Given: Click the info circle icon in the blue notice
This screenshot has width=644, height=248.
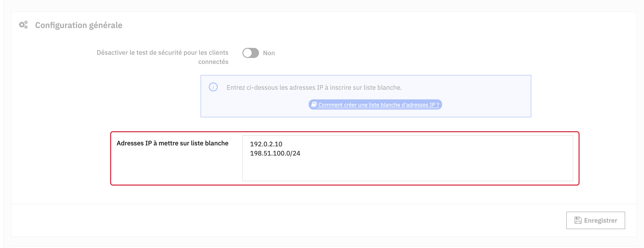Looking at the screenshot, I should [x=213, y=87].
